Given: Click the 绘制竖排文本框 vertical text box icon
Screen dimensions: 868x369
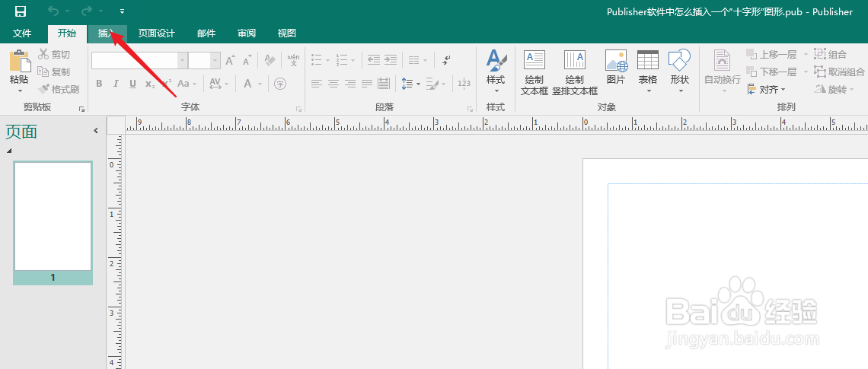Looking at the screenshot, I should tap(575, 60).
